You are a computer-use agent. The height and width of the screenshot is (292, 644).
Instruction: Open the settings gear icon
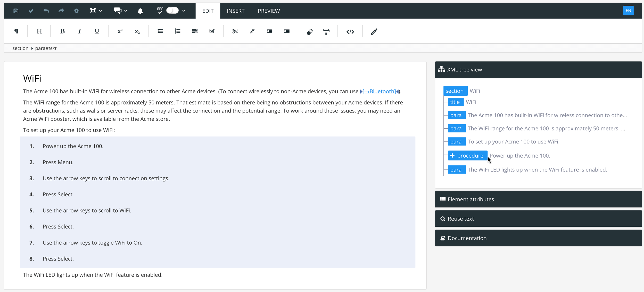pos(76,11)
